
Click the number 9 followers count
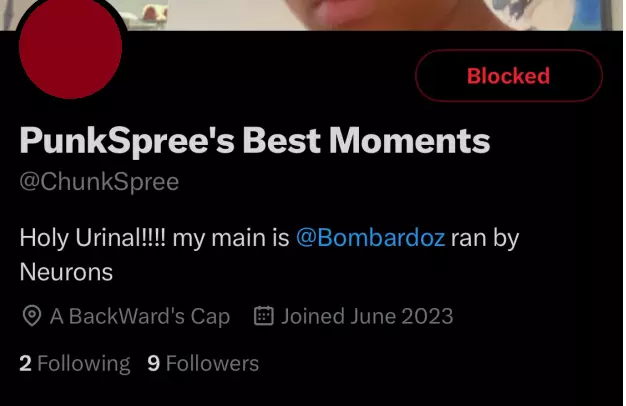point(154,364)
